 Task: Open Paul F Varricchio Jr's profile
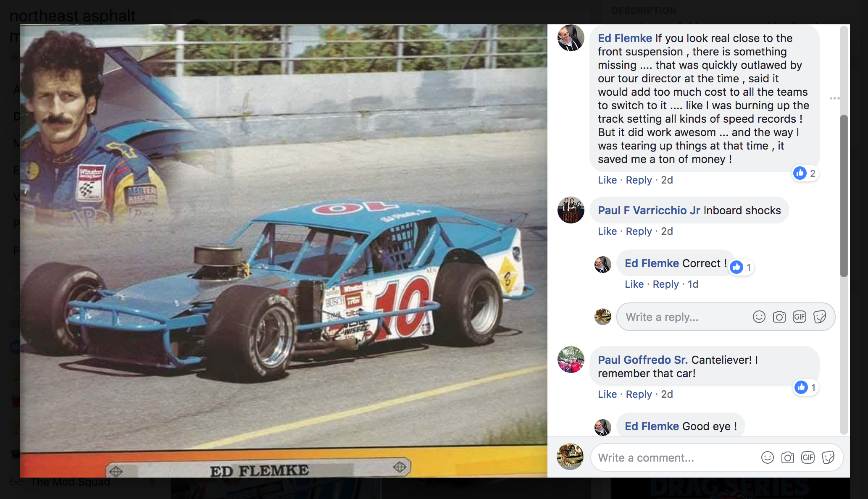pos(649,210)
